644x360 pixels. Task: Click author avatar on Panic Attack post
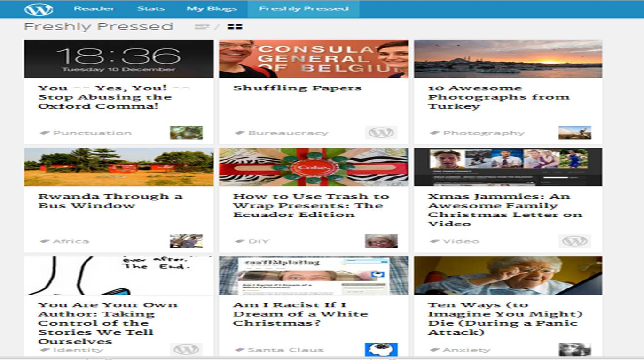[574, 349]
